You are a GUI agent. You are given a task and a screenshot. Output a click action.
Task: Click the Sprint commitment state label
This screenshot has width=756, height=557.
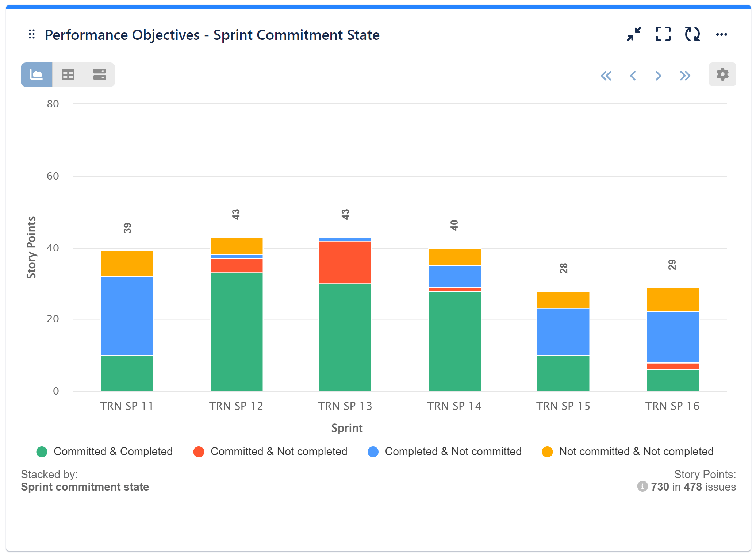pyautogui.click(x=85, y=487)
